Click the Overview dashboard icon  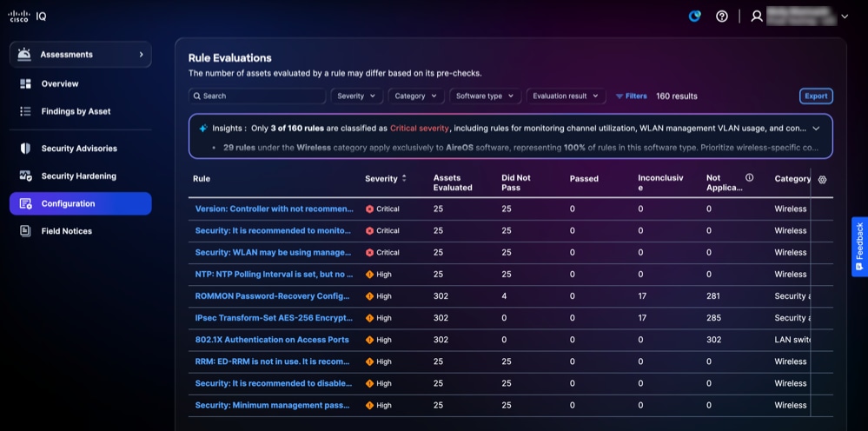pyautogui.click(x=25, y=83)
